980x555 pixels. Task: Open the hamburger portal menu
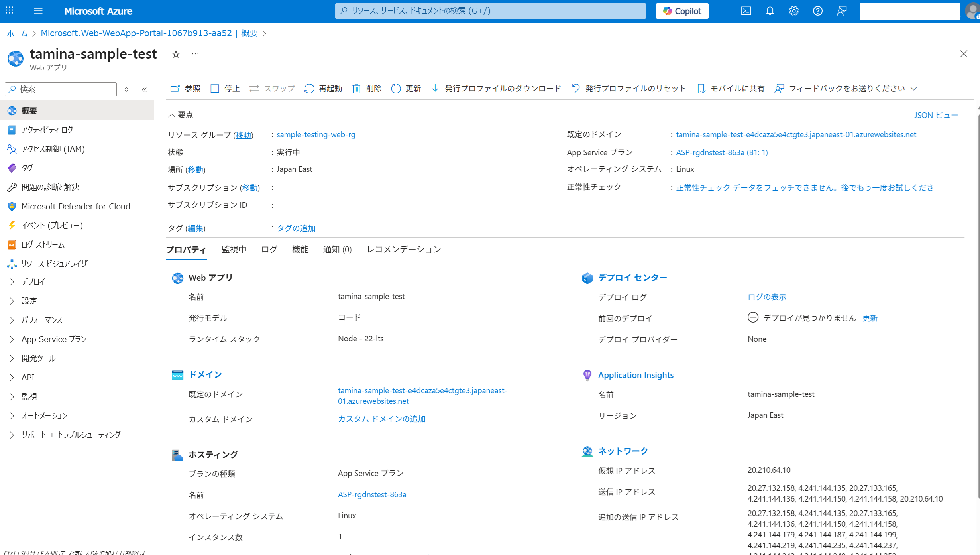pyautogui.click(x=38, y=11)
